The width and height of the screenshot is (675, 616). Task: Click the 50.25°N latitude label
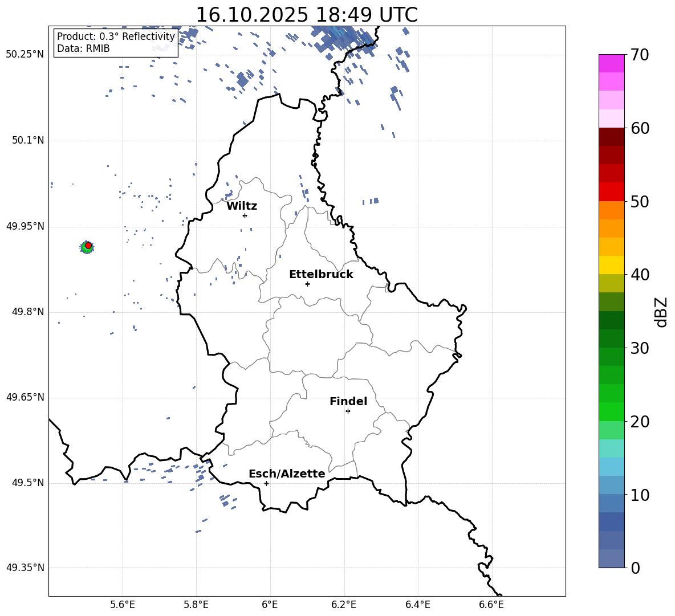pyautogui.click(x=25, y=55)
